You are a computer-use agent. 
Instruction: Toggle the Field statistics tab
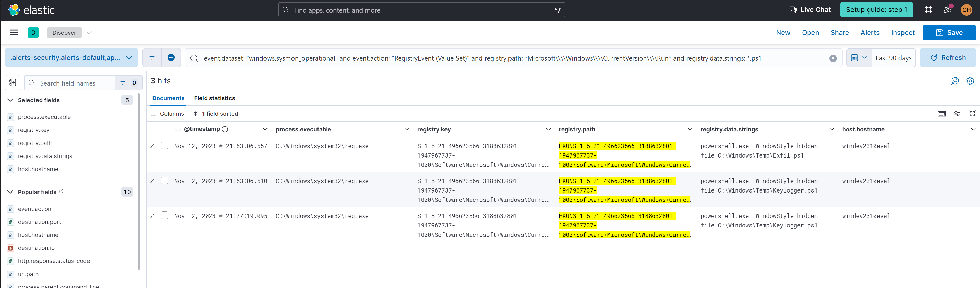[x=215, y=98]
